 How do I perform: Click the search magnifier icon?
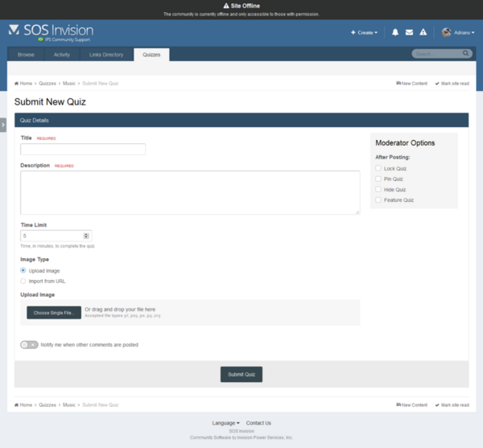tap(466, 54)
